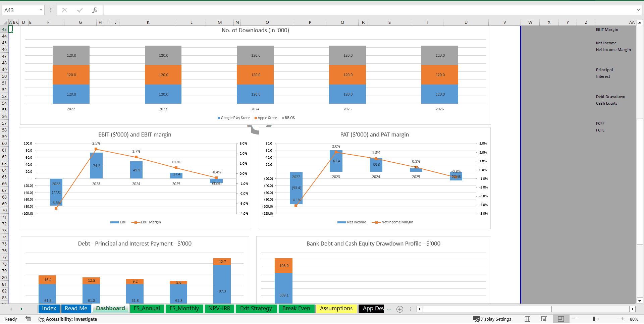Click zoom out minus icon

point(574,319)
